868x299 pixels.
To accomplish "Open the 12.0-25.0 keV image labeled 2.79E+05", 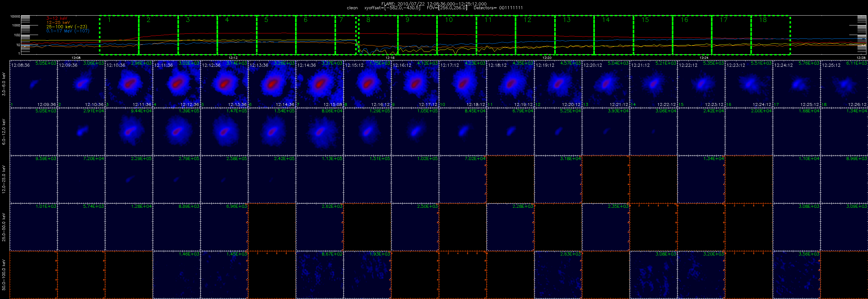I will (176, 179).
